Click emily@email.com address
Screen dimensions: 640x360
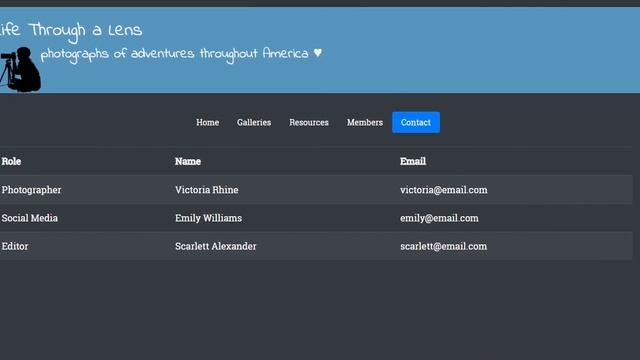(439, 218)
